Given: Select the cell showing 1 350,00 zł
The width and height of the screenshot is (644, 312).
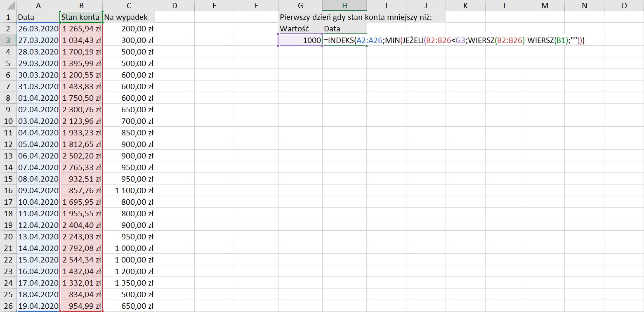Looking at the screenshot, I should 128,283.
